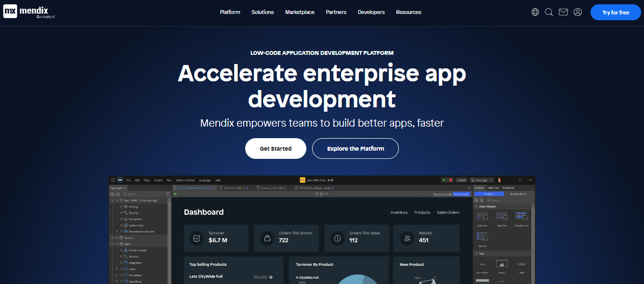
Task: Click the Turnover chart icon on dashboard
Action: [x=197, y=238]
